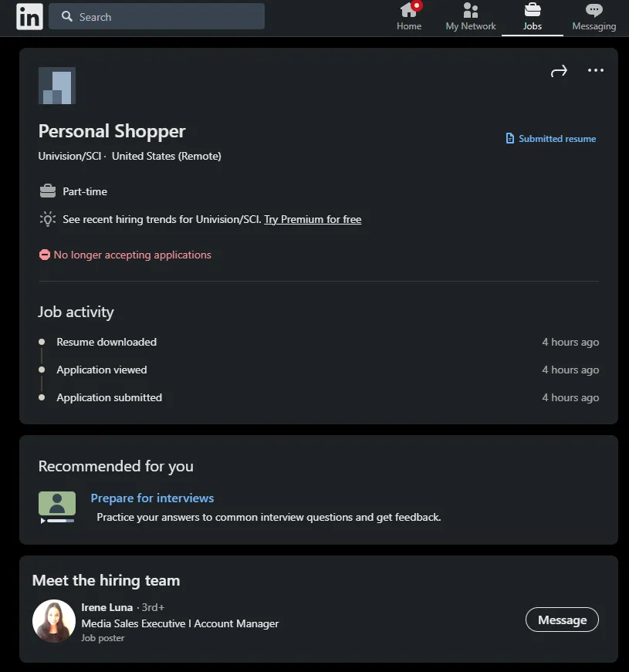Click the submitted resume document icon

[510, 138]
